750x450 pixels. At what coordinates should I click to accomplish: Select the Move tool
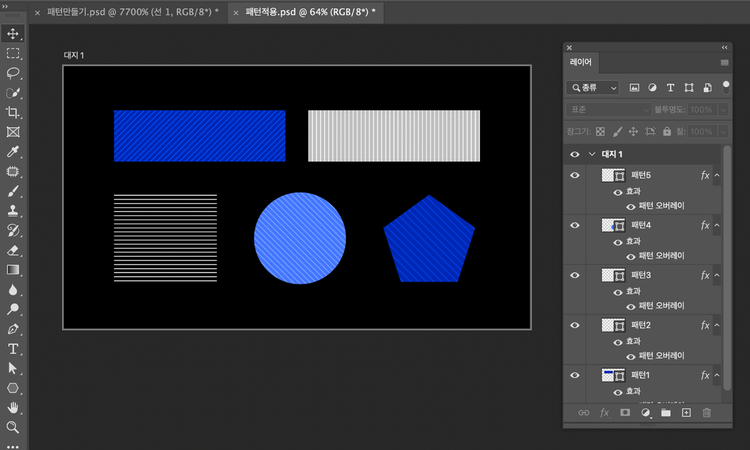pos(14,34)
